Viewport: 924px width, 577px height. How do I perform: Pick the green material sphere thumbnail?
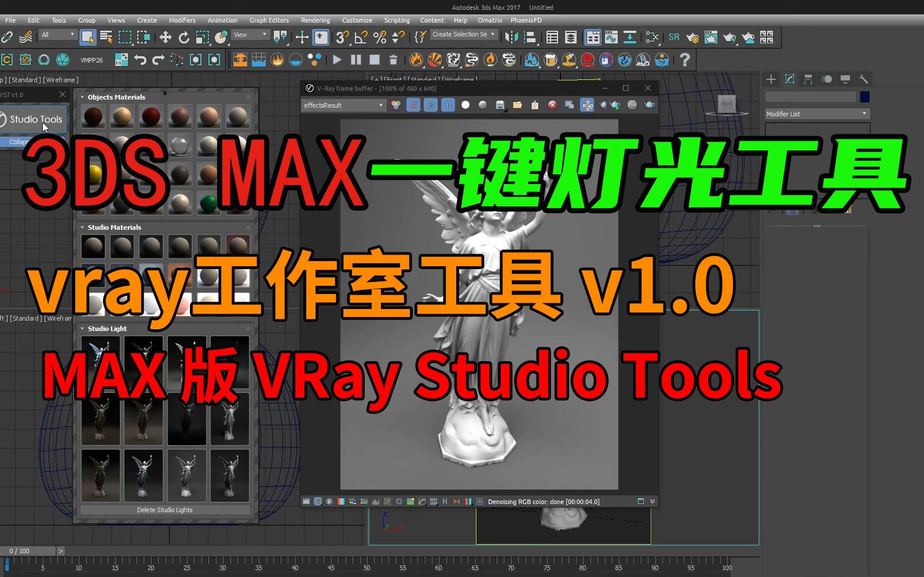(208, 202)
